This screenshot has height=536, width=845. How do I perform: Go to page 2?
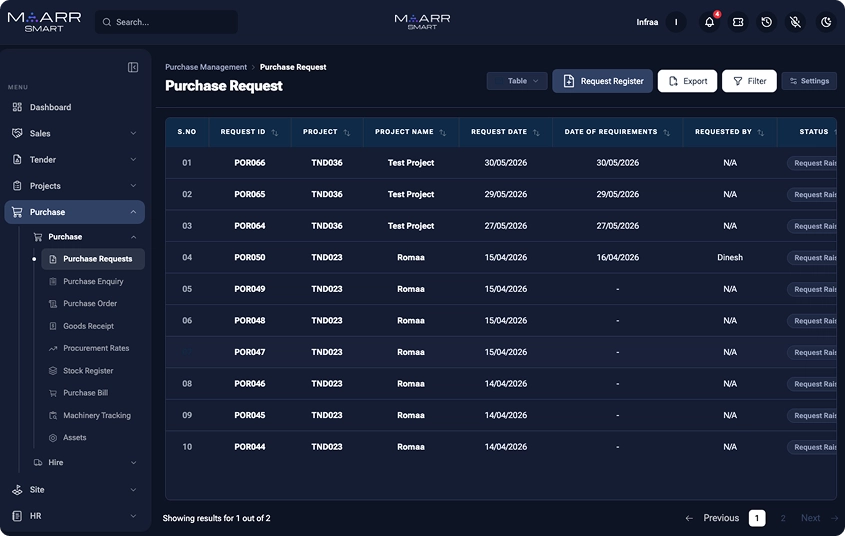[782, 518]
